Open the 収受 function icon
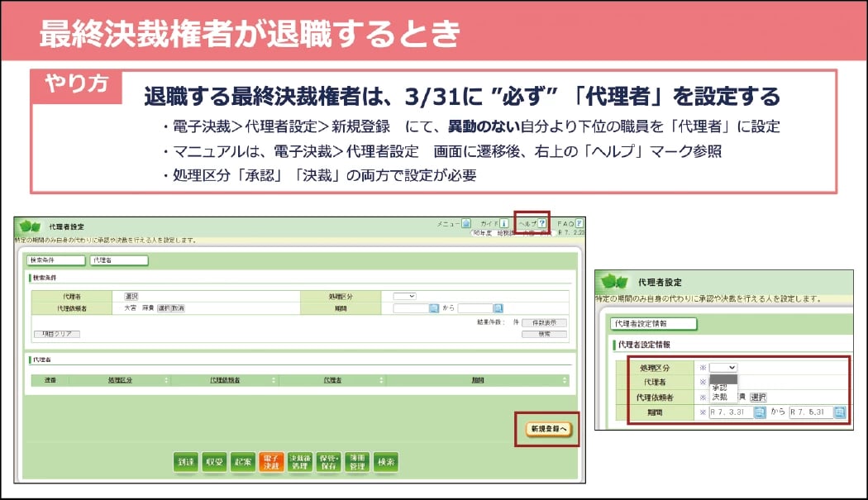Viewport: 868px width, 500px height. tap(215, 462)
